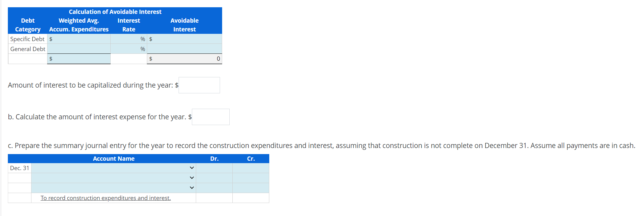Select the Cr. amount cell for first entry row
The width and height of the screenshot is (644, 216).
click(251, 168)
